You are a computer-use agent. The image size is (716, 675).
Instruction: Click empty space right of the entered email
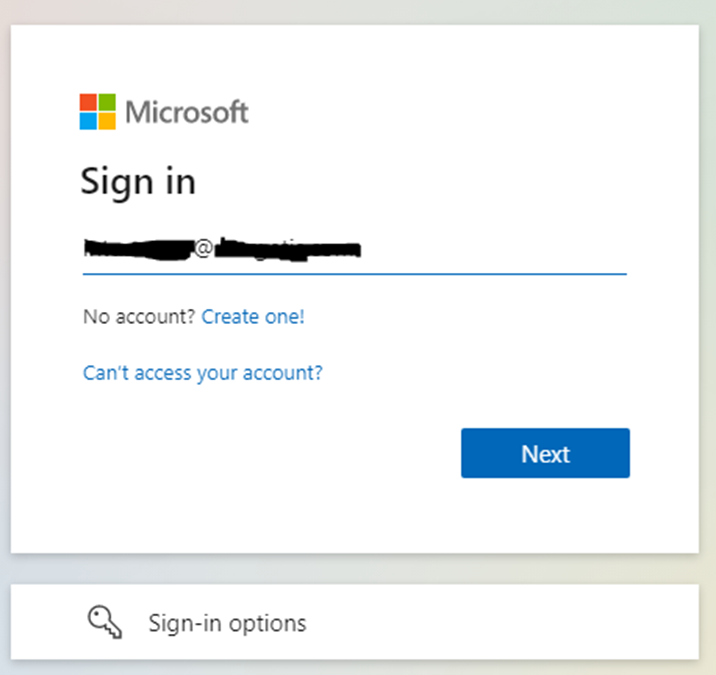pos(490,250)
